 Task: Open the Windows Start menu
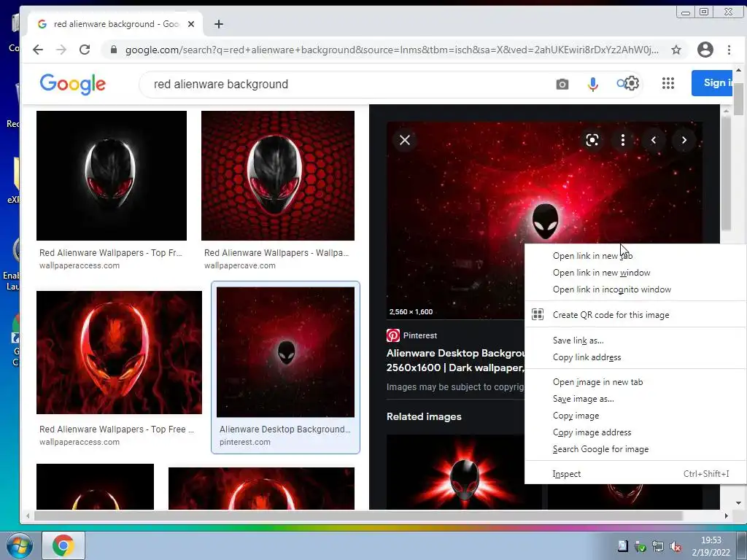[x=20, y=545]
